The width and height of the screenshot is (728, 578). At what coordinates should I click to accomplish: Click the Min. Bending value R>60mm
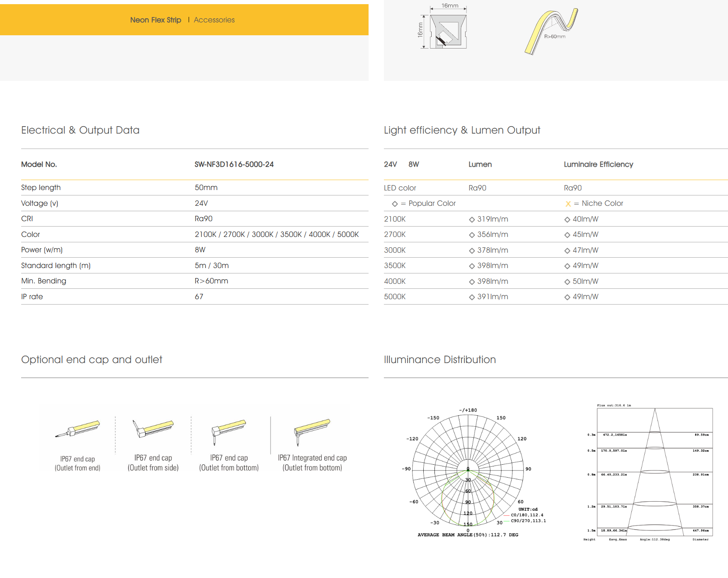[x=211, y=281]
